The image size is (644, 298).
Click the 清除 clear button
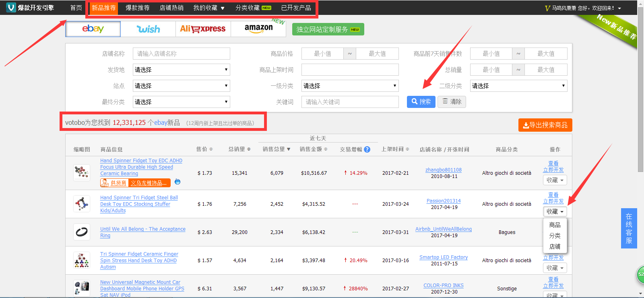[452, 102]
